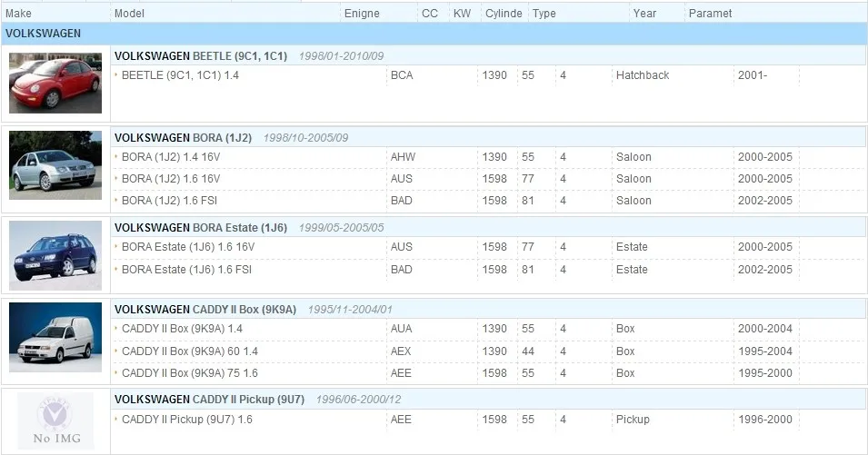The width and height of the screenshot is (868, 455).
Task: Click the 2001- year cell
Action: coord(752,75)
